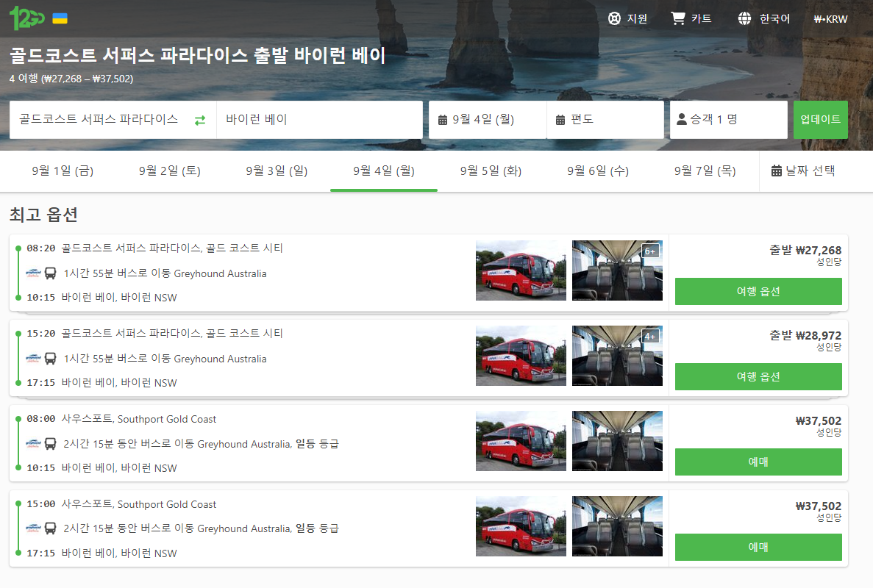This screenshot has height=588, width=873.
Task: Open the ₩-KRW currency selector
Action: click(830, 19)
